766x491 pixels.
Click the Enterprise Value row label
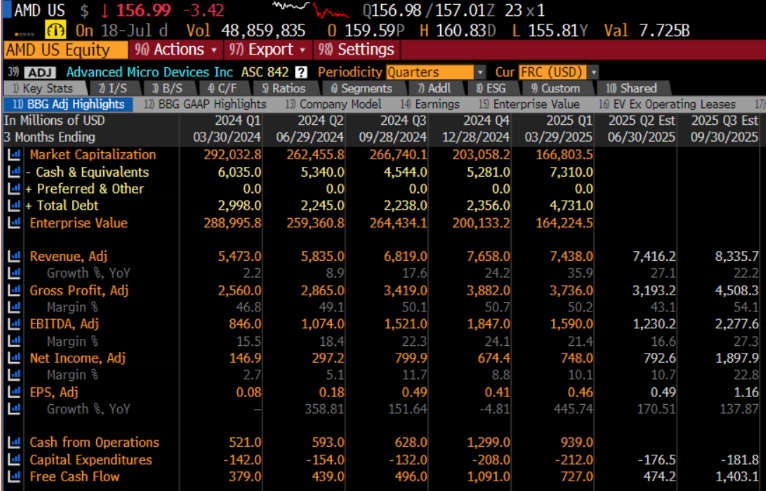click(x=79, y=223)
